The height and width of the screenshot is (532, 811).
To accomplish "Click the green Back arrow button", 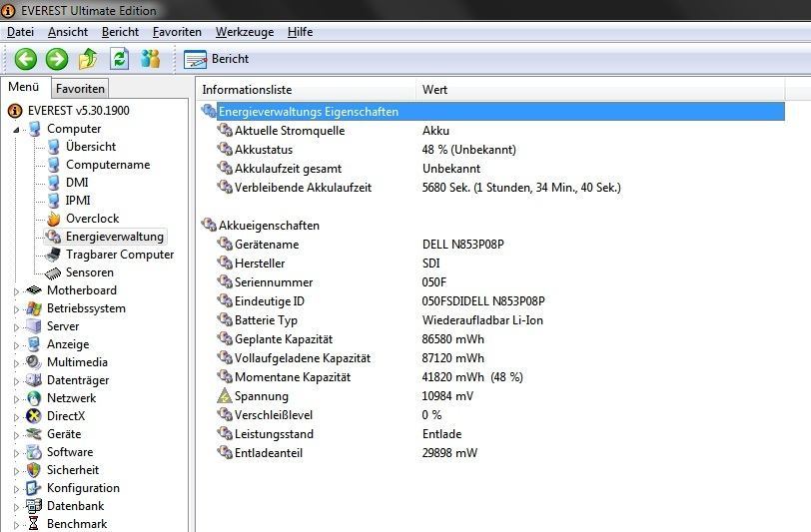I will click(x=25, y=59).
